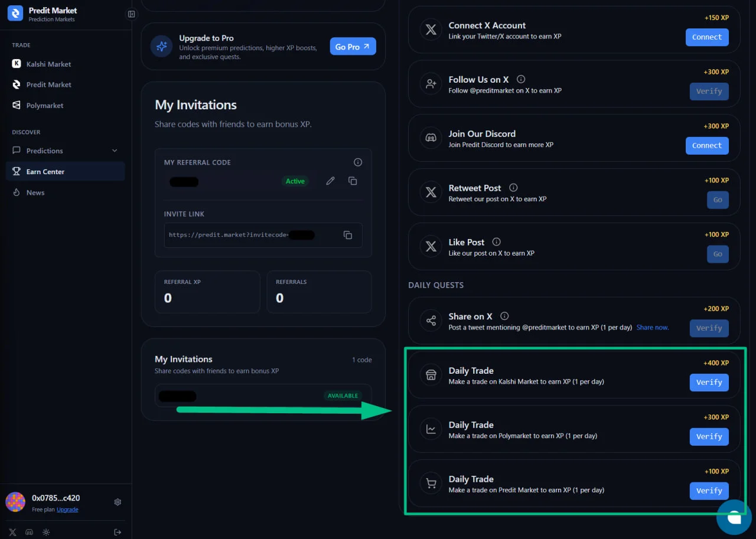Image resolution: width=756 pixels, height=539 pixels.
Task: Connect X Account button
Action: tap(707, 37)
